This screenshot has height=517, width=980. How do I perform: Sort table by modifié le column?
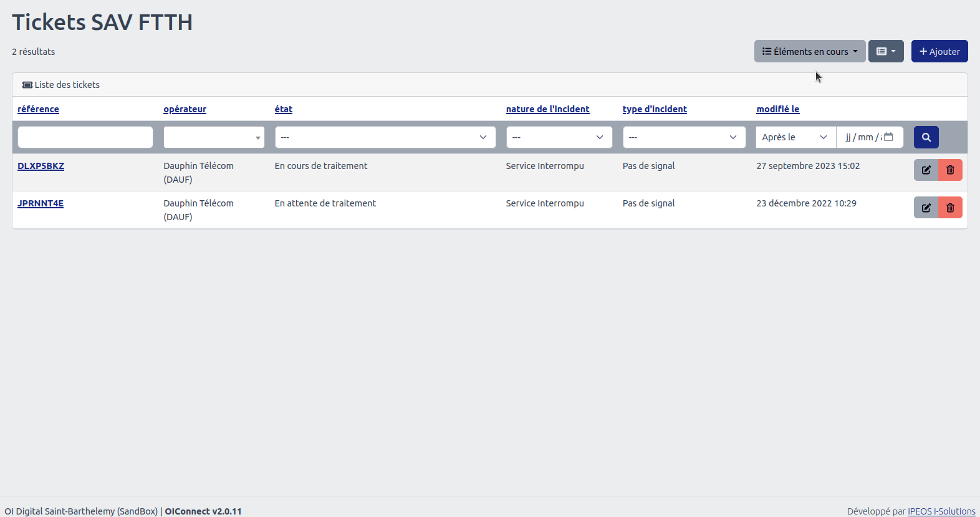777,109
